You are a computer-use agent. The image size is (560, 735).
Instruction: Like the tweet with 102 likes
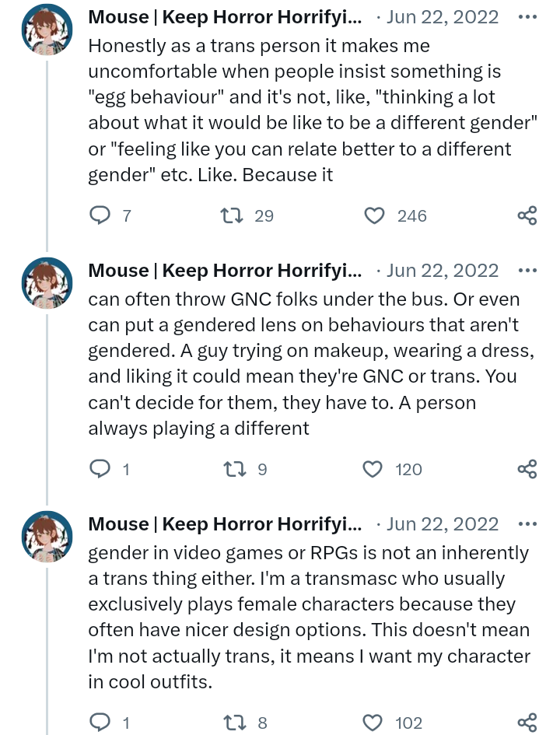374,723
